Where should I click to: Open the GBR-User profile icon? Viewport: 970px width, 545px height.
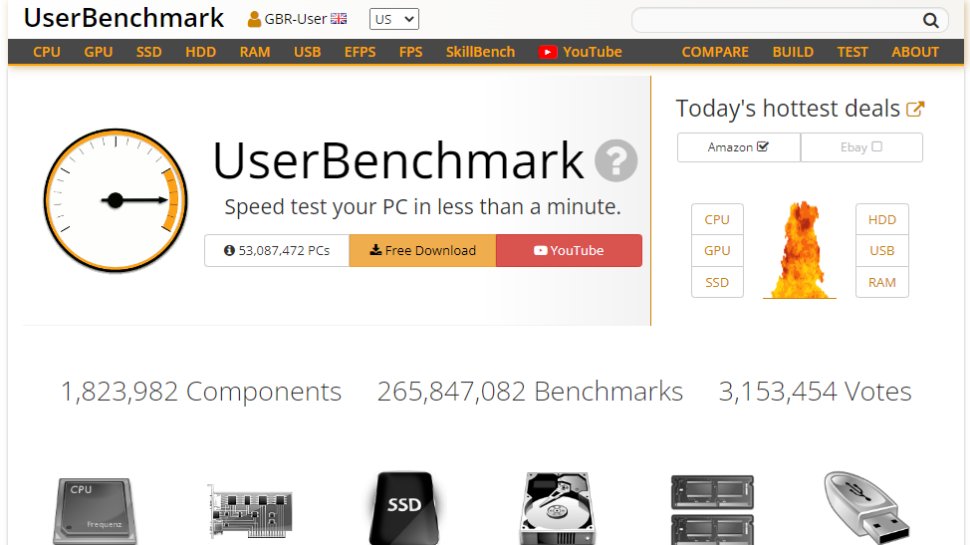tap(254, 19)
